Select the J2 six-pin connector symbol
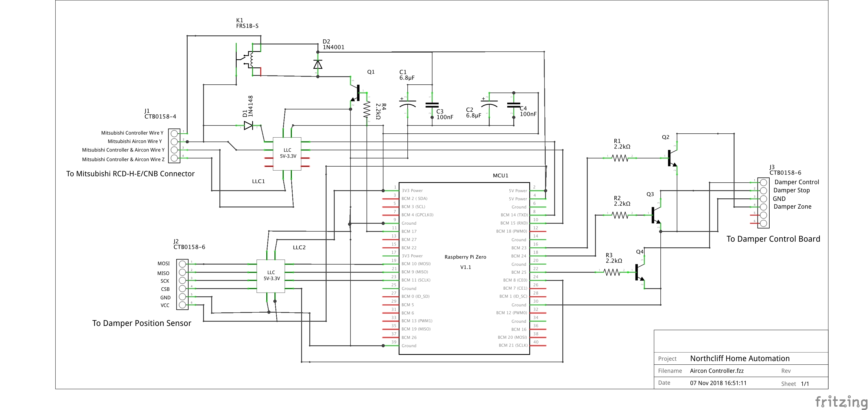The image size is (868, 410). point(182,285)
